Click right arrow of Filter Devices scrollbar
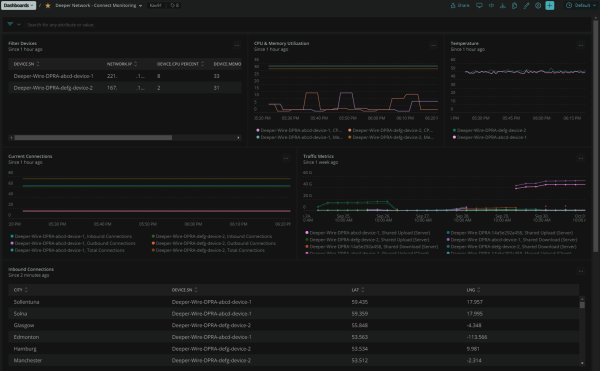The image size is (600, 371). (x=238, y=138)
